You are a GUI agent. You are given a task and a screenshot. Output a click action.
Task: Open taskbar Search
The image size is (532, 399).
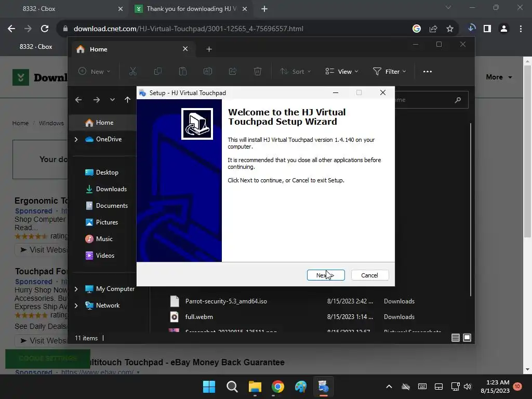tap(232, 387)
